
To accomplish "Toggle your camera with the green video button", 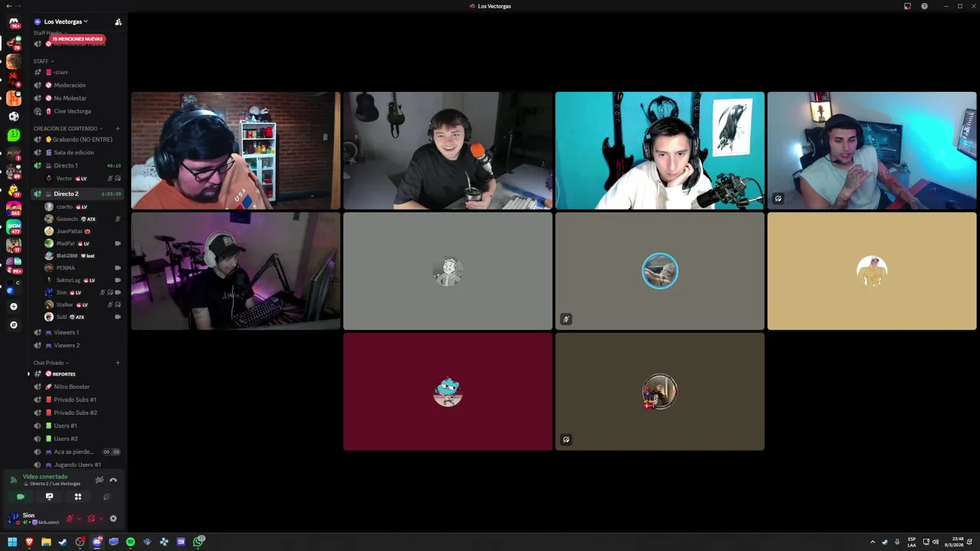I will pyautogui.click(x=21, y=497).
